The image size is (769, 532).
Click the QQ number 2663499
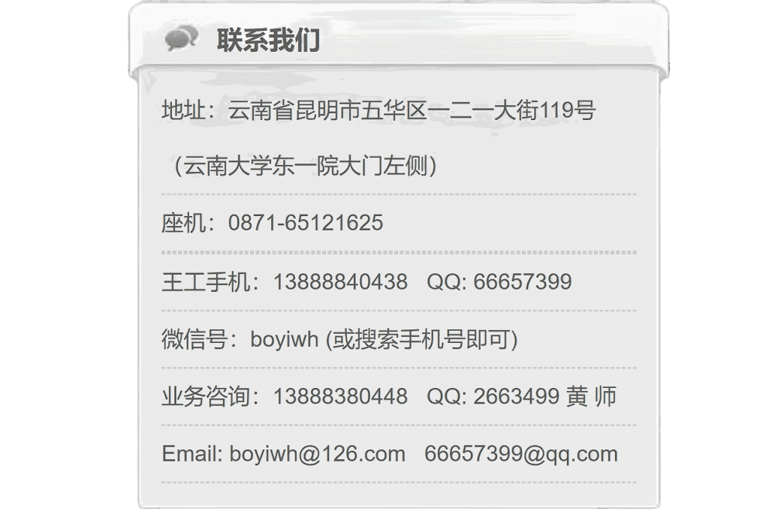(x=517, y=396)
